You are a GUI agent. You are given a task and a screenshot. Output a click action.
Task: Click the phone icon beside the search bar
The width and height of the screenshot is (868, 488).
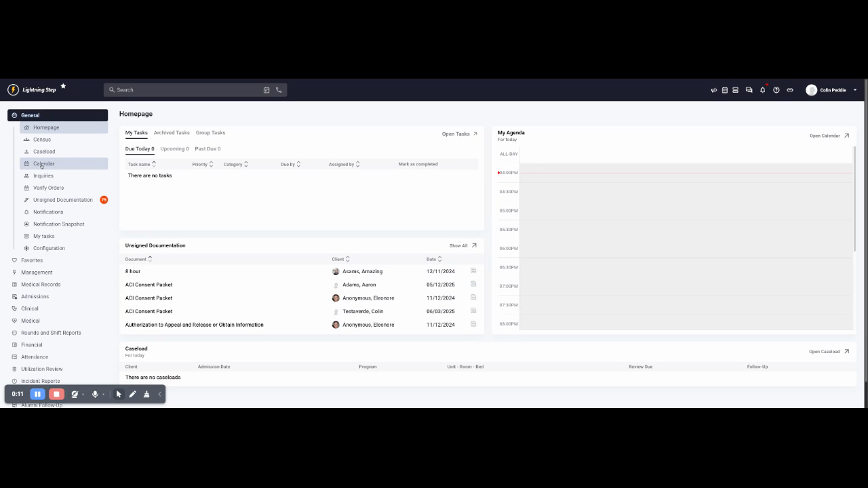pos(278,89)
